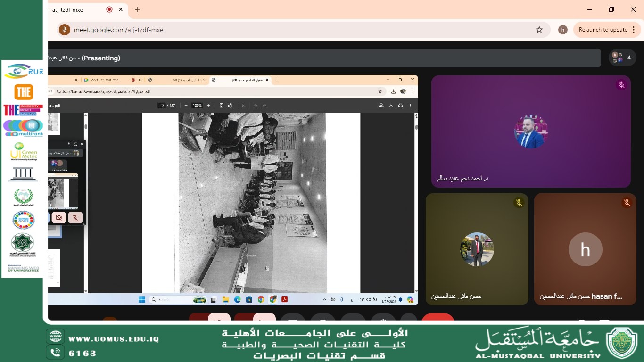Unmute the mic in the Meet mini window
Screen dimensions: 644x362
pyautogui.click(x=75, y=217)
